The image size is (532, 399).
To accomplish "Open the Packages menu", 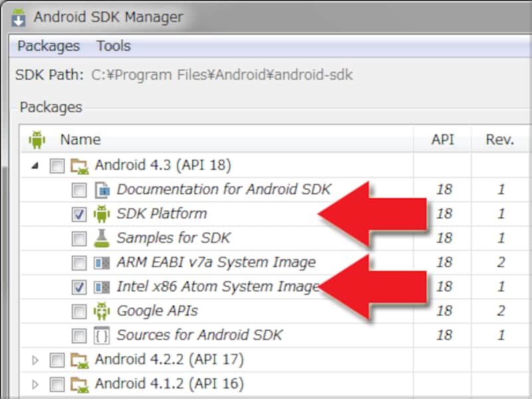I will tap(48, 46).
